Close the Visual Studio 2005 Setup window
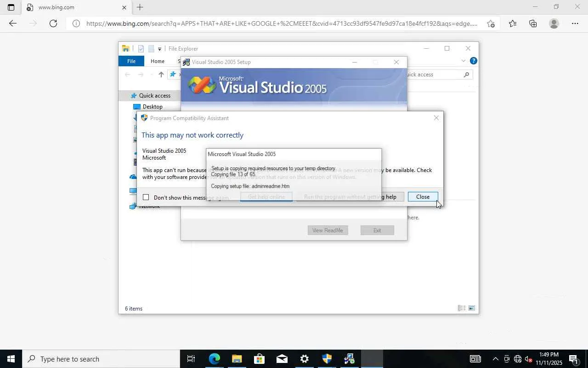 point(396,62)
